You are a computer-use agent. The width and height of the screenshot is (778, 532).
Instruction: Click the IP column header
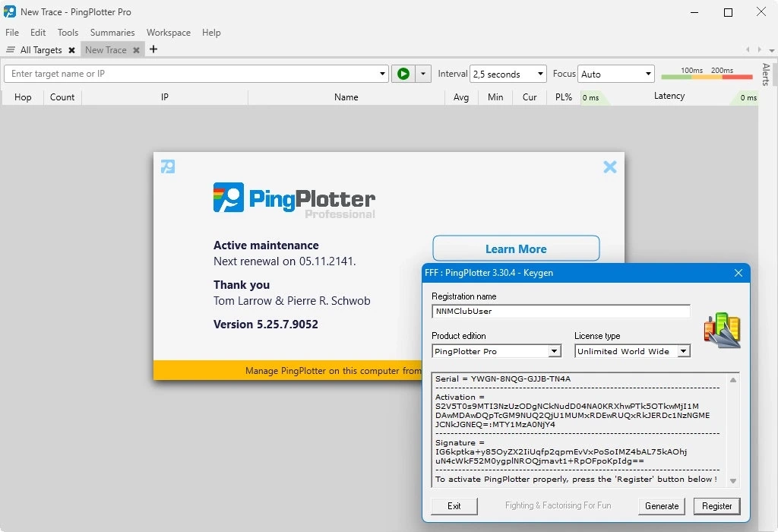165,97
